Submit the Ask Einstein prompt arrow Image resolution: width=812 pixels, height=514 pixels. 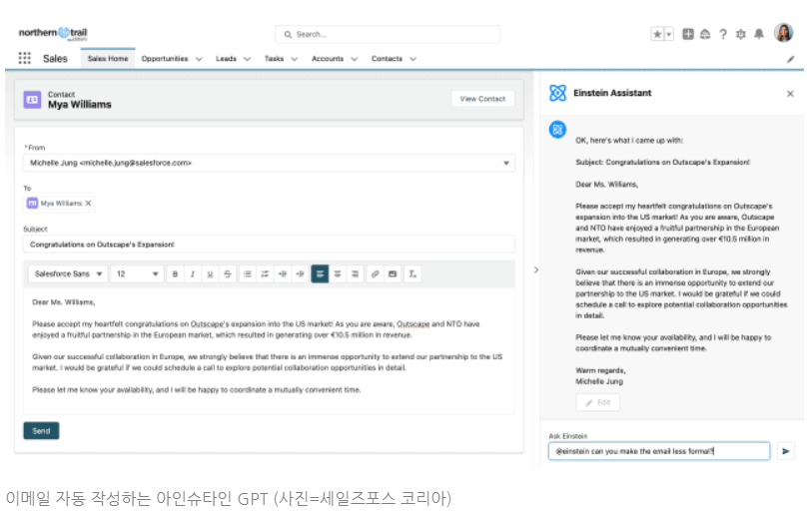(x=786, y=451)
